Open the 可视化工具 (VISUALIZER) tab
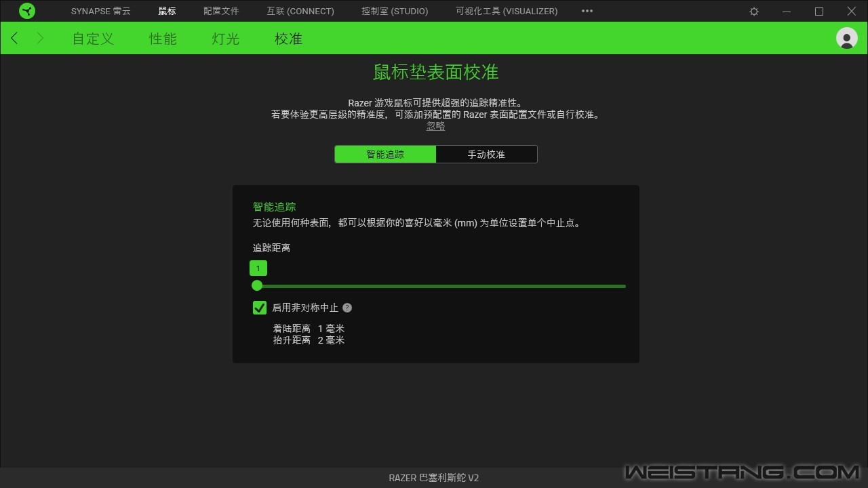The height and width of the screenshot is (488, 868). tap(507, 11)
